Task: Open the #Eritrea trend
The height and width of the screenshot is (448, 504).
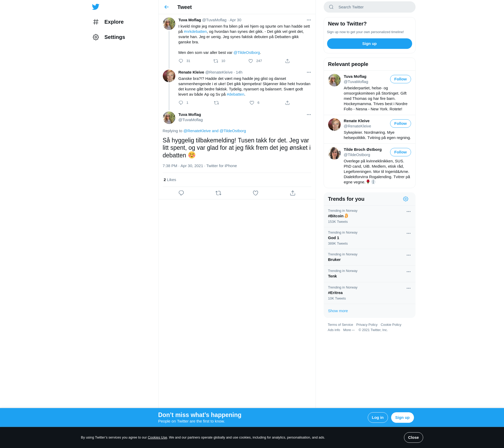Action: tap(369, 293)
